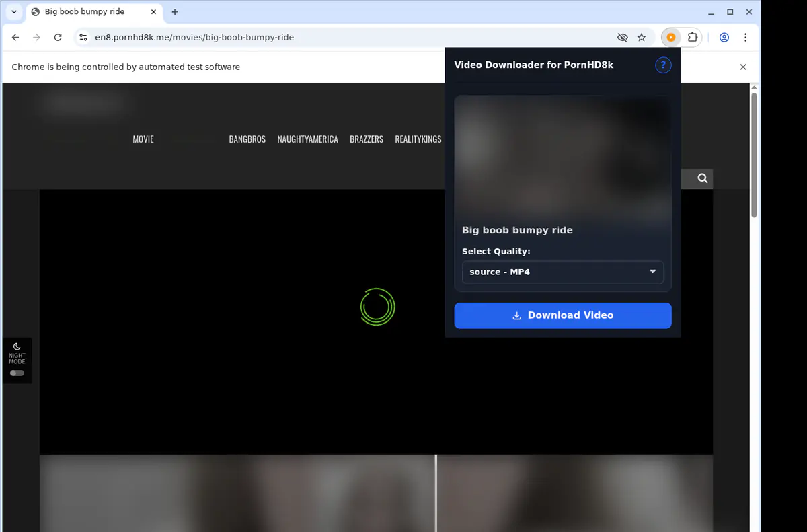Image resolution: width=807 pixels, height=532 pixels.
Task: Expand the Select Quality dropdown
Action: tap(563, 272)
